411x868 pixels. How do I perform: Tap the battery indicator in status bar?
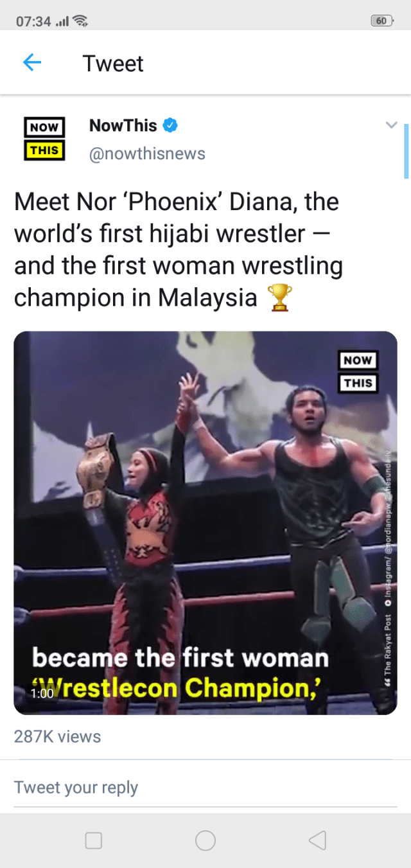coord(381,21)
